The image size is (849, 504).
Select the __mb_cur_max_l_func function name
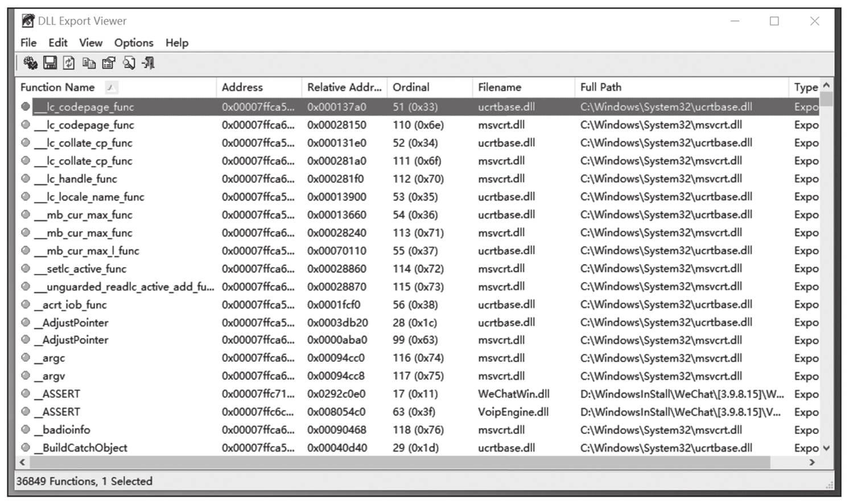pyautogui.click(x=86, y=251)
